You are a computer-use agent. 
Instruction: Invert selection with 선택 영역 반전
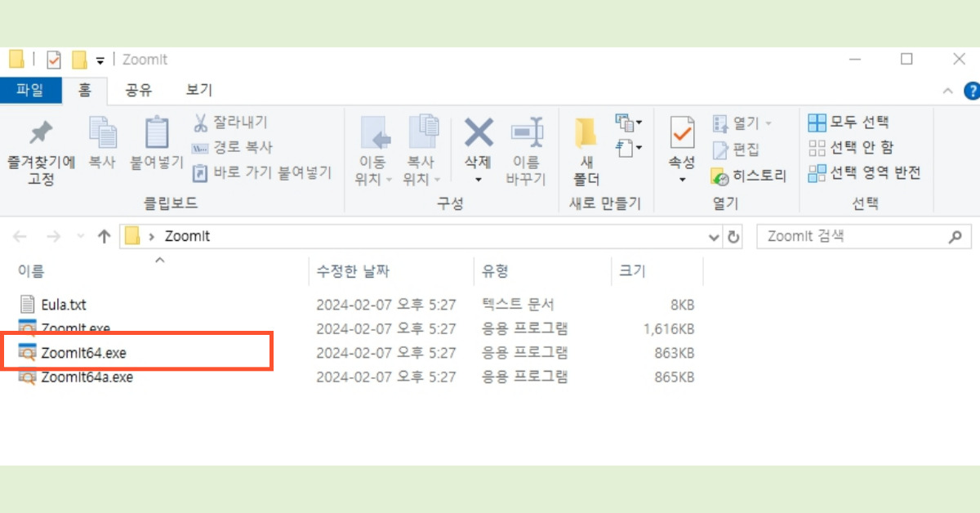(x=864, y=173)
